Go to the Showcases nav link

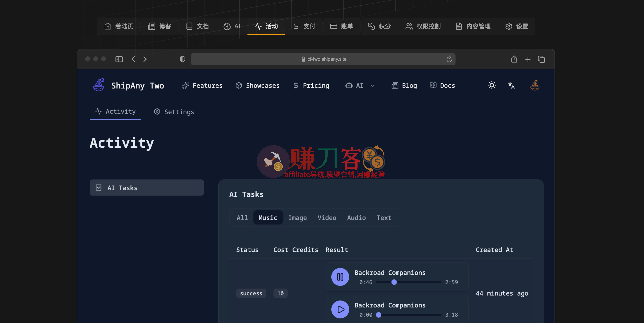coord(257,86)
